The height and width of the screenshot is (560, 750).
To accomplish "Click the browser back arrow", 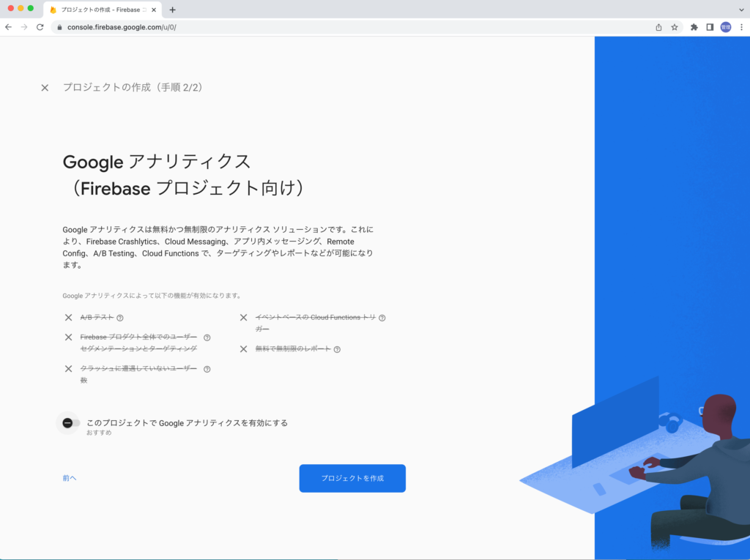I will point(8,26).
